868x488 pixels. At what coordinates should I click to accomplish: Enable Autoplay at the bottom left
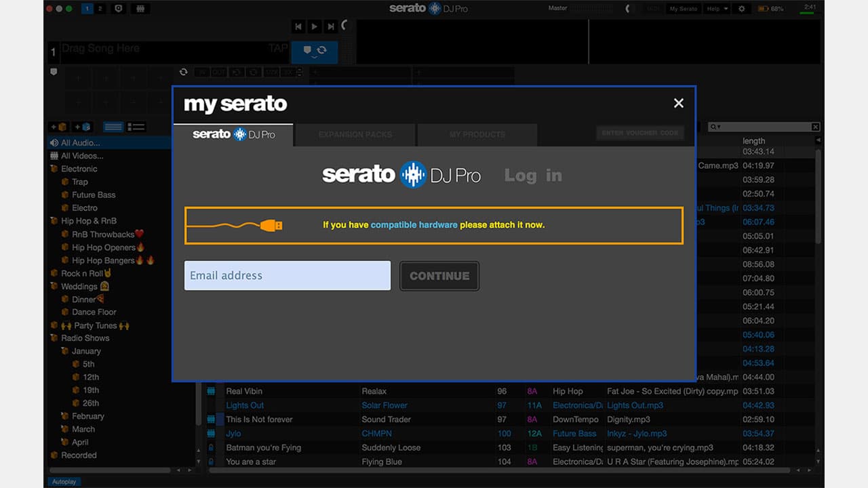click(64, 481)
